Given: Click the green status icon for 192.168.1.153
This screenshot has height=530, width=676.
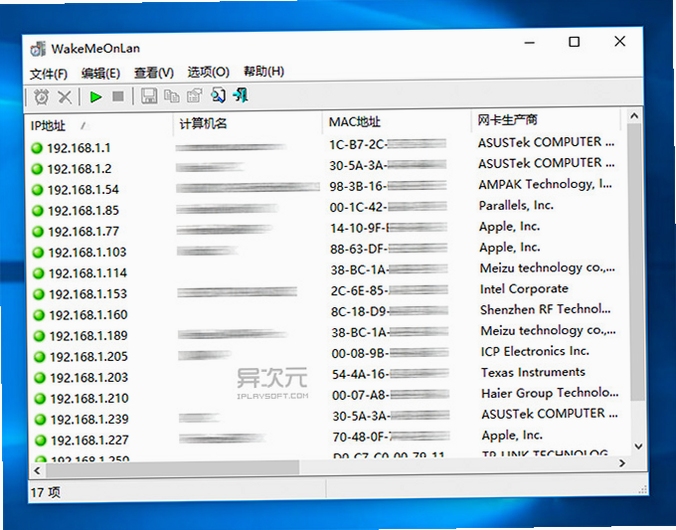Looking at the screenshot, I should pyautogui.click(x=38, y=294).
